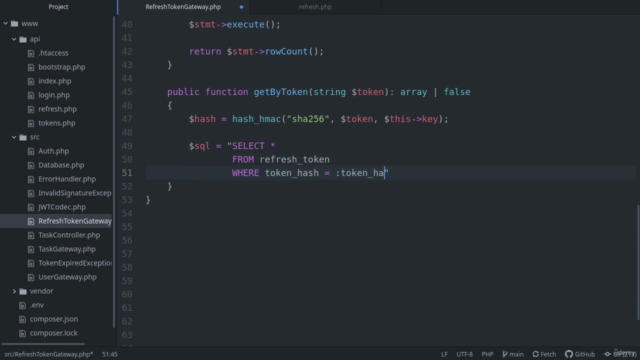This screenshot has width=640, height=360.
Task: Click cursor position 51:45 in status bar
Action: (110, 354)
